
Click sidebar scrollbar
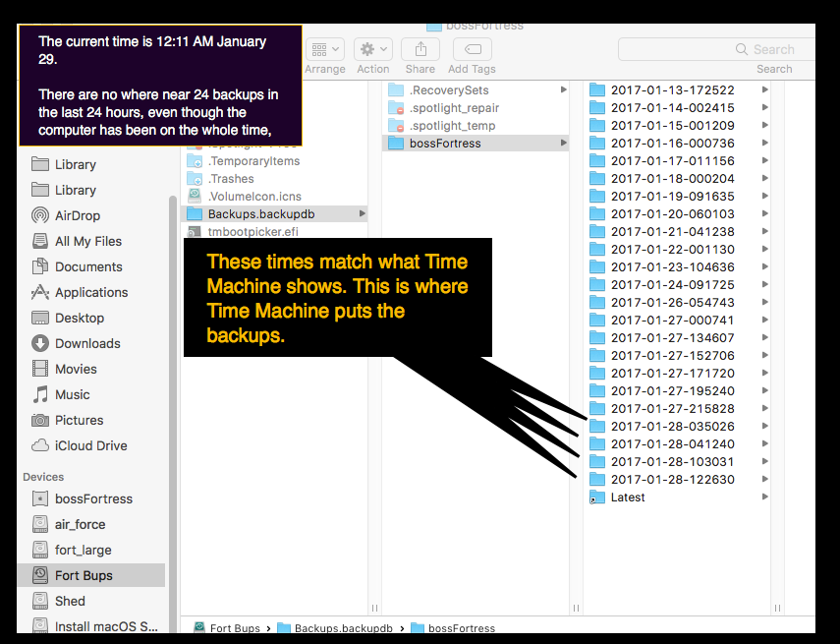173,413
